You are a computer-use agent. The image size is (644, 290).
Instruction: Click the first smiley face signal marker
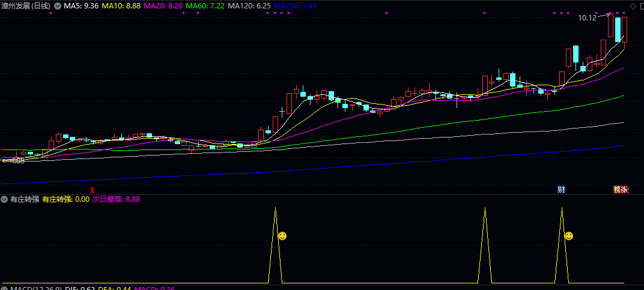282,236
